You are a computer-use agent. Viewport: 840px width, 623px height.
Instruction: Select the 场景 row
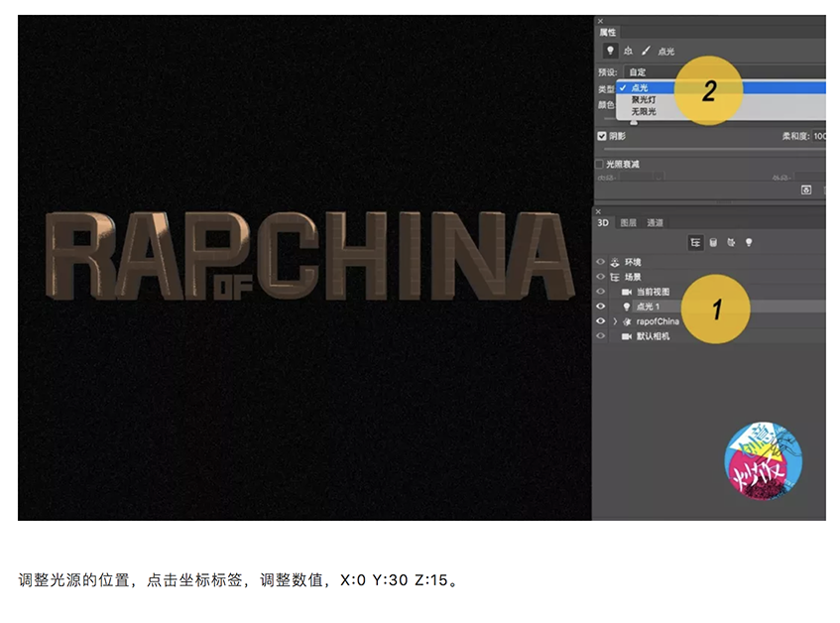[709, 277]
